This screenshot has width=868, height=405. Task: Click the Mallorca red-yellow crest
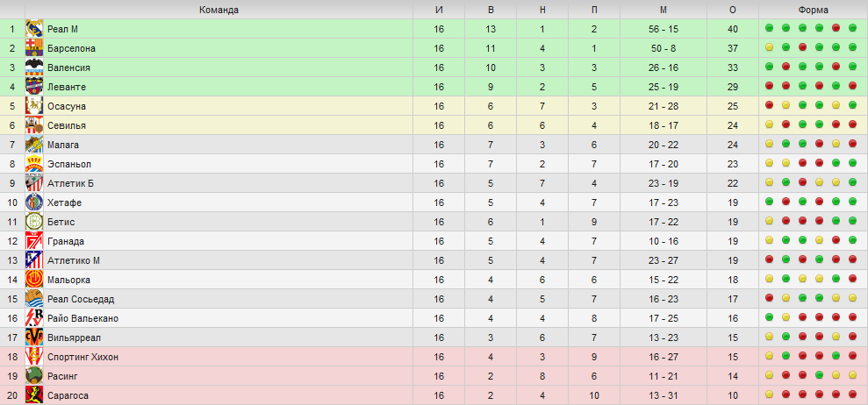click(x=34, y=280)
